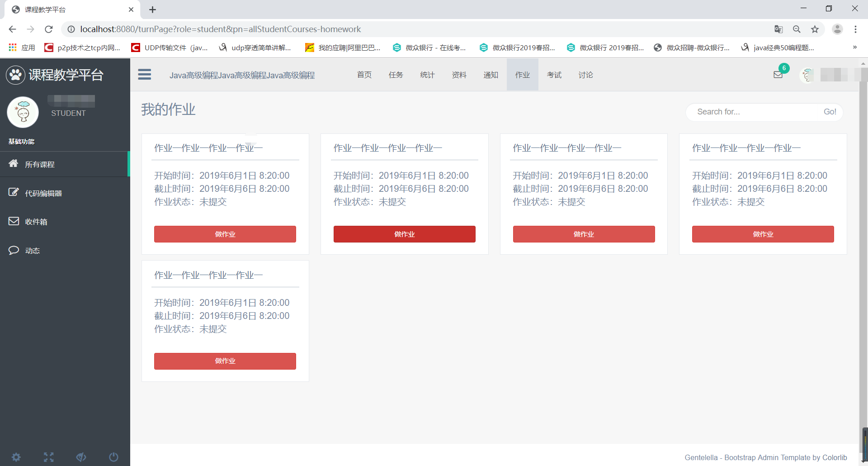Toggle fullscreen icon in sidebar footer
Image resolution: width=868 pixels, height=466 pixels.
click(x=49, y=457)
